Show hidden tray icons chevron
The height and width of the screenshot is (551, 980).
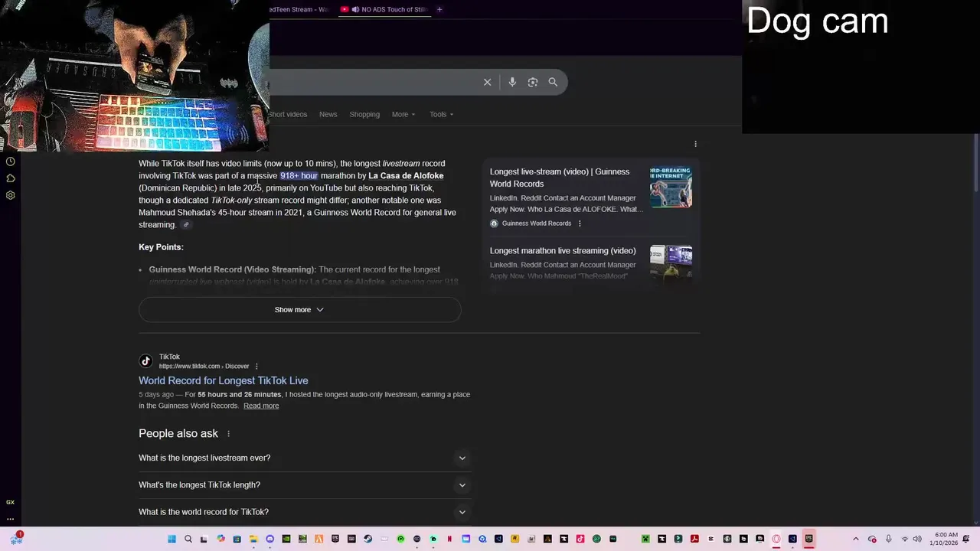(x=856, y=539)
